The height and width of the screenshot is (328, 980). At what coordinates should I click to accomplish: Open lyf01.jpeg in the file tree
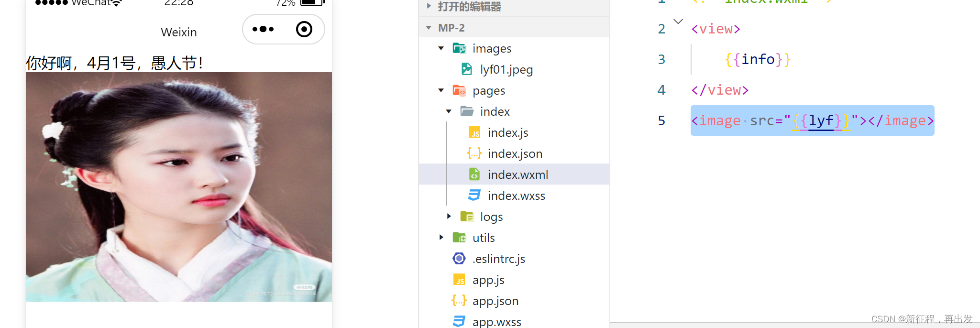click(507, 70)
